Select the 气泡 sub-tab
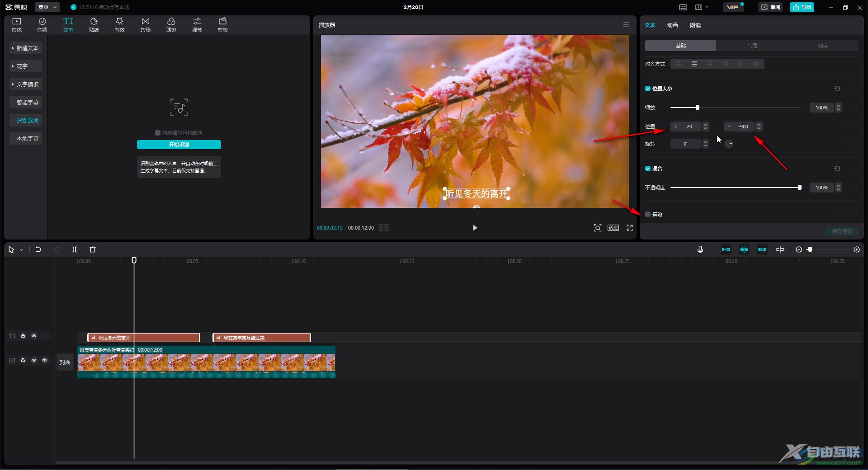Image resolution: width=868 pixels, height=470 pixels. pyautogui.click(x=752, y=46)
